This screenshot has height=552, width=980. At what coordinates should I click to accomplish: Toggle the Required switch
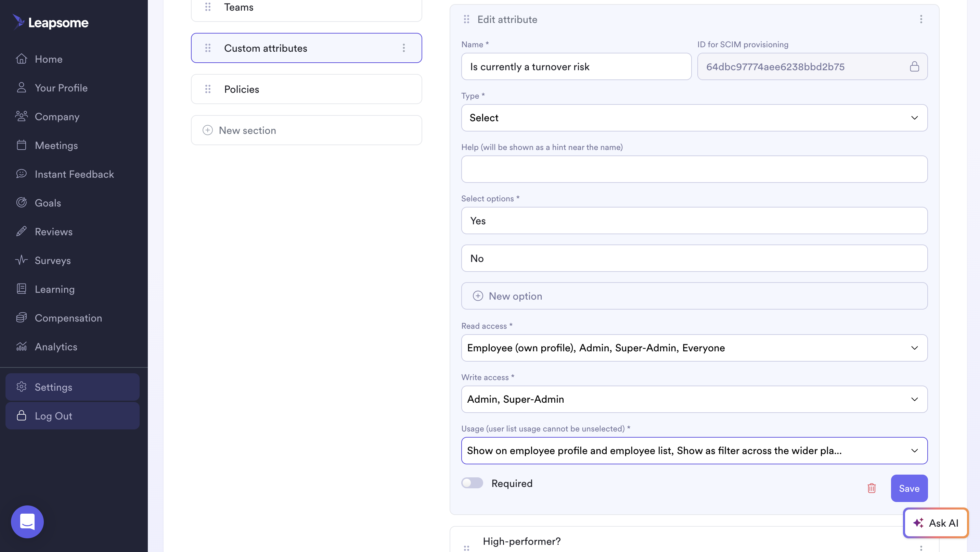coord(472,483)
